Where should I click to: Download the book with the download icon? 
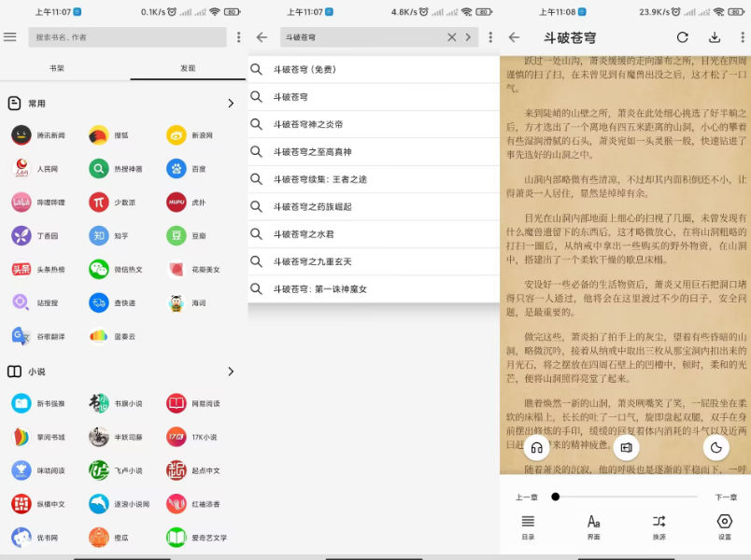(x=715, y=37)
